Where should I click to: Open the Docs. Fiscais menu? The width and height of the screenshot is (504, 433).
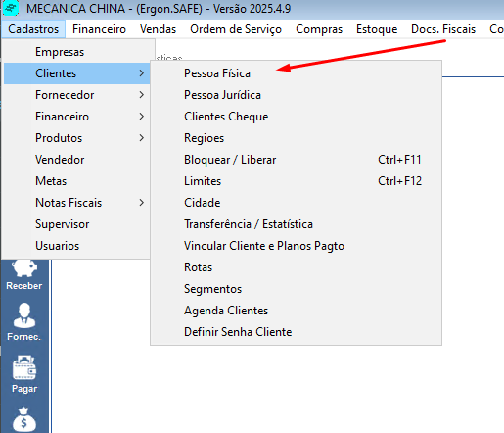(x=443, y=29)
